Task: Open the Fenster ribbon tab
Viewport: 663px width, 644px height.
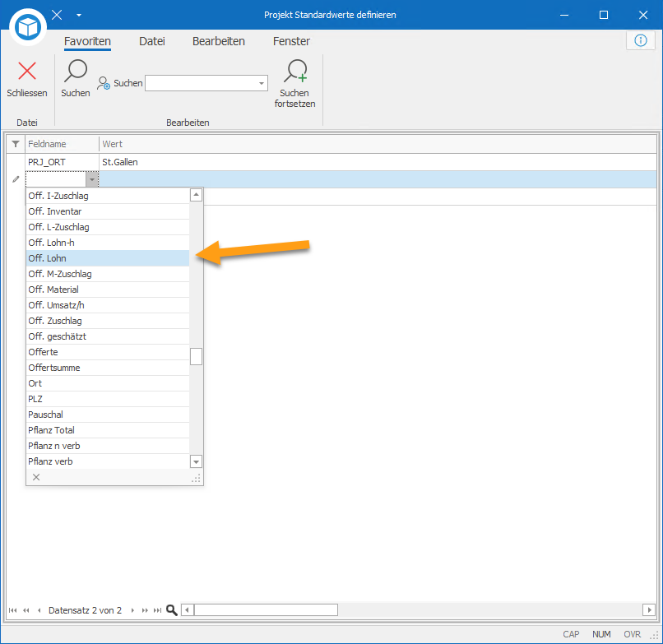Action: tap(291, 41)
